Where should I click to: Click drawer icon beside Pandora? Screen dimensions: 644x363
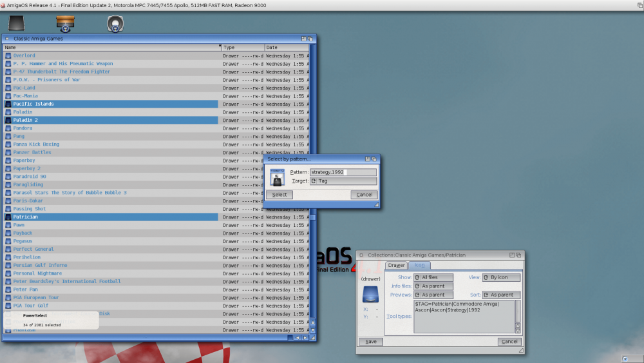[x=8, y=128]
